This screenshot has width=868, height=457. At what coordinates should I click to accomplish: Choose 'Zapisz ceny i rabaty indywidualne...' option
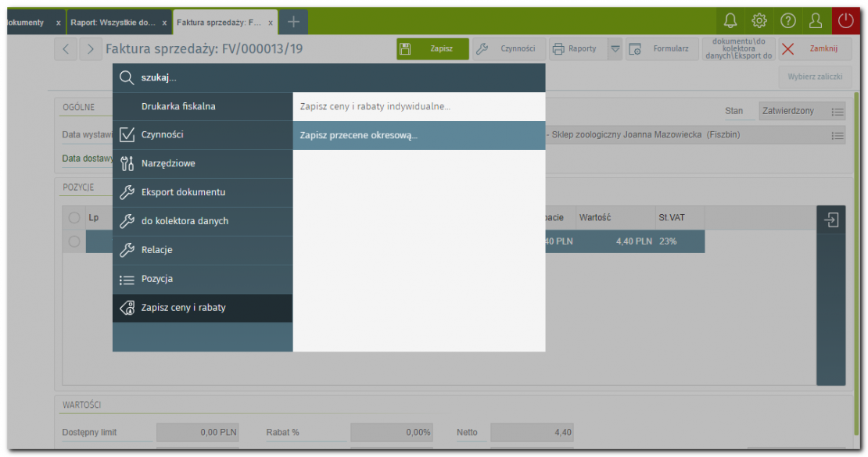tap(418, 106)
